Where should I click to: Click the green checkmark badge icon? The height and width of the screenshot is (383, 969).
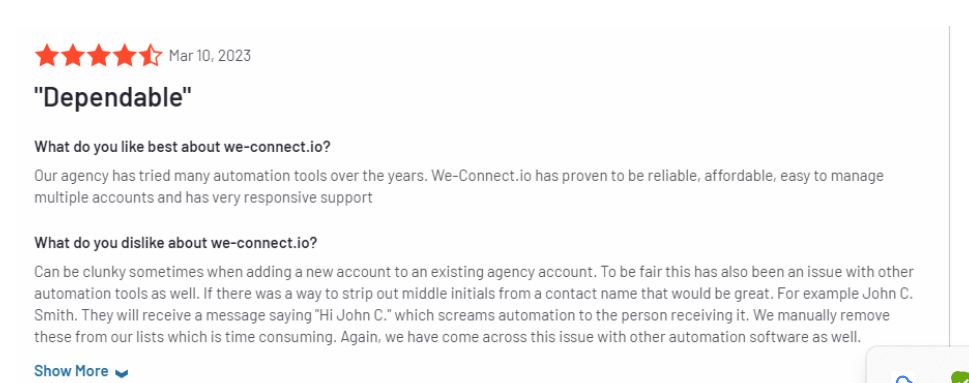[x=960, y=377]
